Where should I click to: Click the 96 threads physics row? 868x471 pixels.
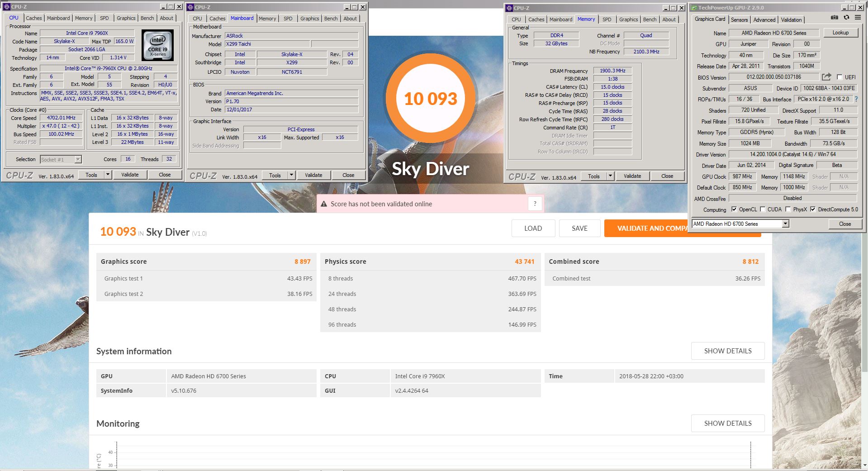[430, 324]
